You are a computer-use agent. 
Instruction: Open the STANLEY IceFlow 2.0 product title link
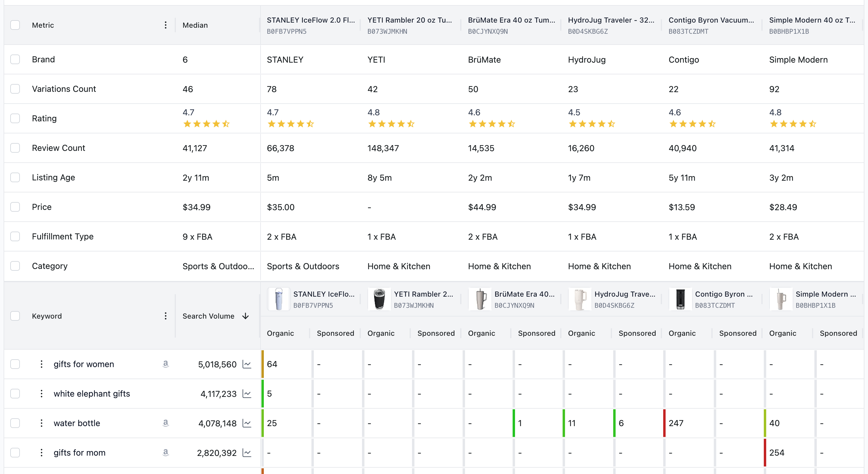tap(311, 20)
